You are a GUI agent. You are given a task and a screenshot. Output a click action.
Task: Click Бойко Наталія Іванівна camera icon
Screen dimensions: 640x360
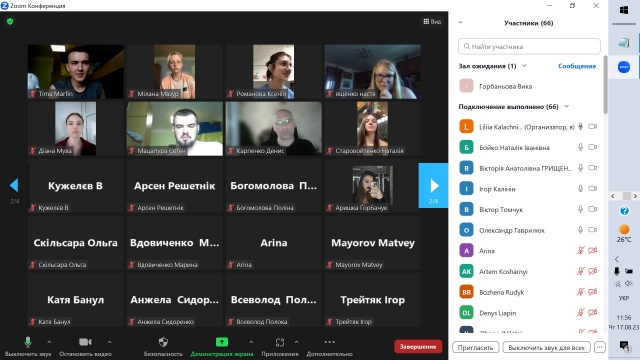(593, 147)
